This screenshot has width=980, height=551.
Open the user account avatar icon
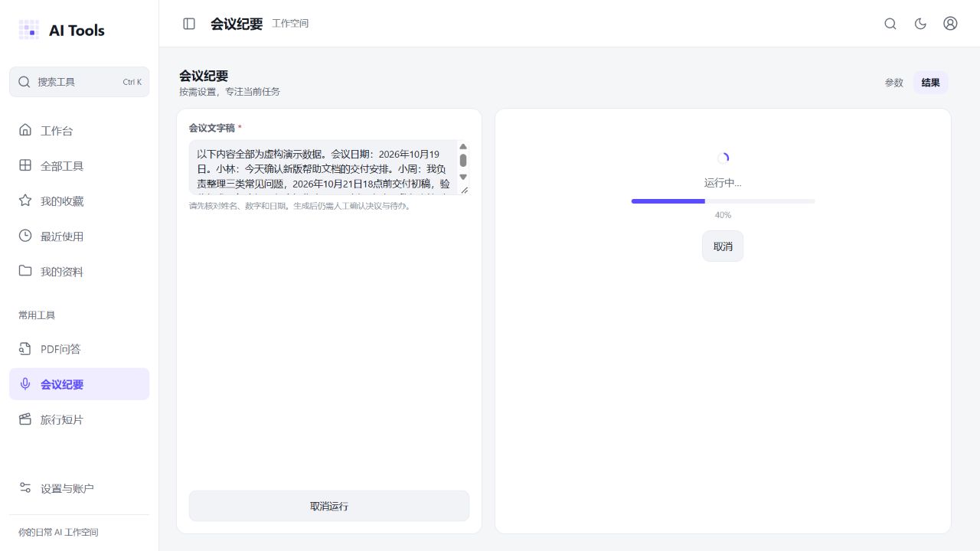coord(950,24)
